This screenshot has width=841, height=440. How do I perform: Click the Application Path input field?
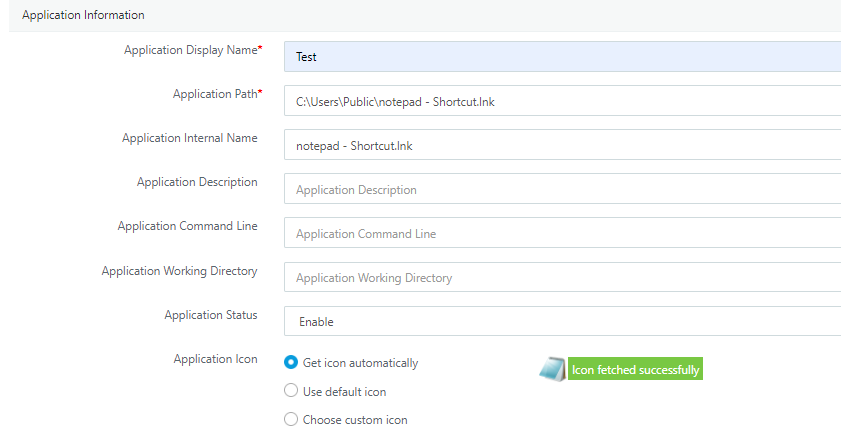click(x=562, y=101)
